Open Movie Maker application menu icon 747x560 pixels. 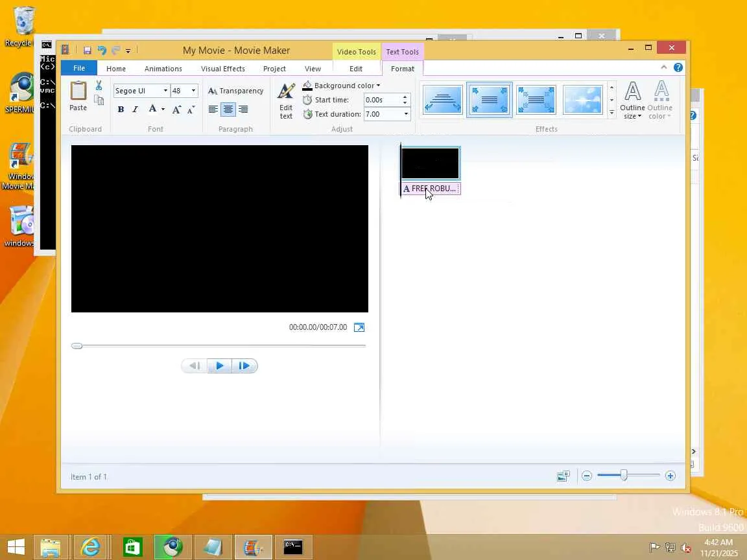65,50
